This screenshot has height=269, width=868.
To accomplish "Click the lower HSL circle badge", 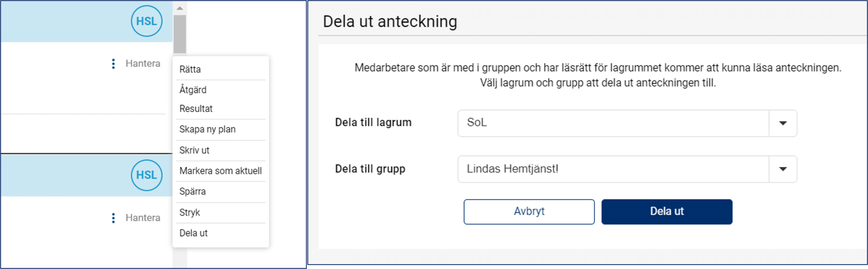I will [x=146, y=175].
